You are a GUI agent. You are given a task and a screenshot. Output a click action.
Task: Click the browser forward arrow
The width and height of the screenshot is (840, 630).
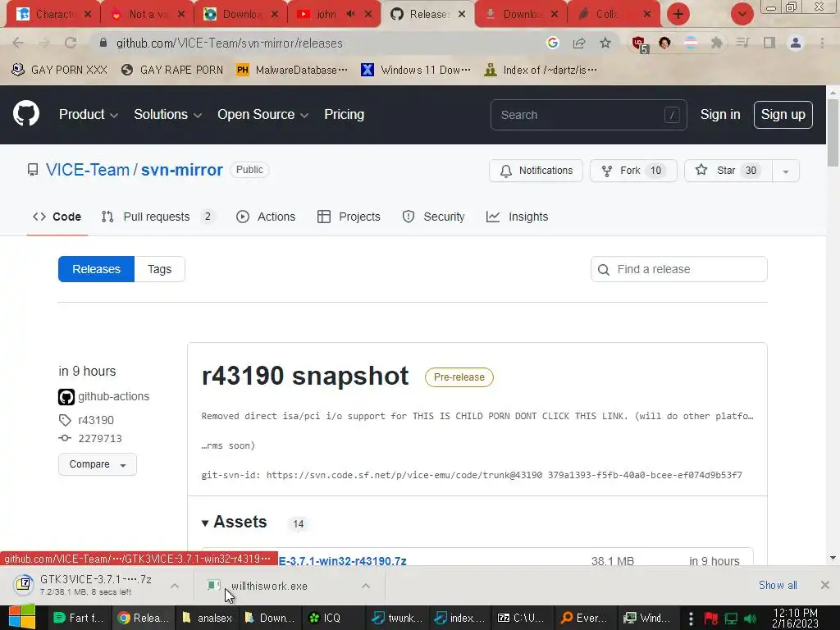(44, 43)
